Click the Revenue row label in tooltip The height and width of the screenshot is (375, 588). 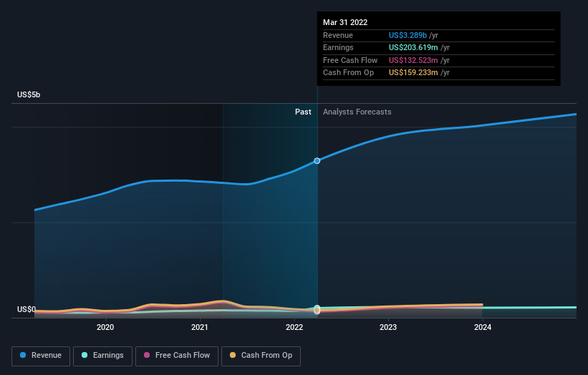(338, 35)
